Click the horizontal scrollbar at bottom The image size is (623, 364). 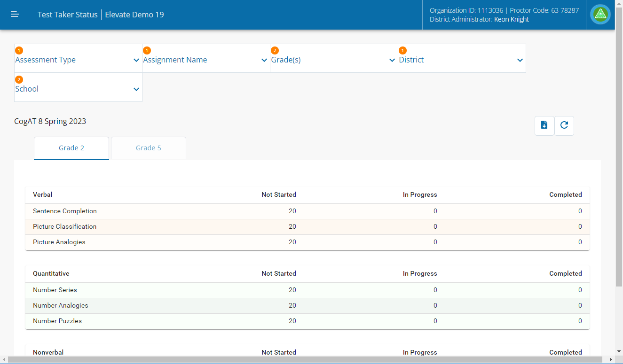[306, 360]
